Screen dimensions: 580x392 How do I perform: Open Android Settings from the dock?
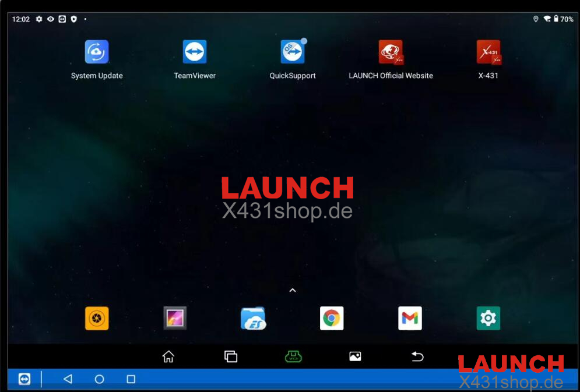[488, 318]
